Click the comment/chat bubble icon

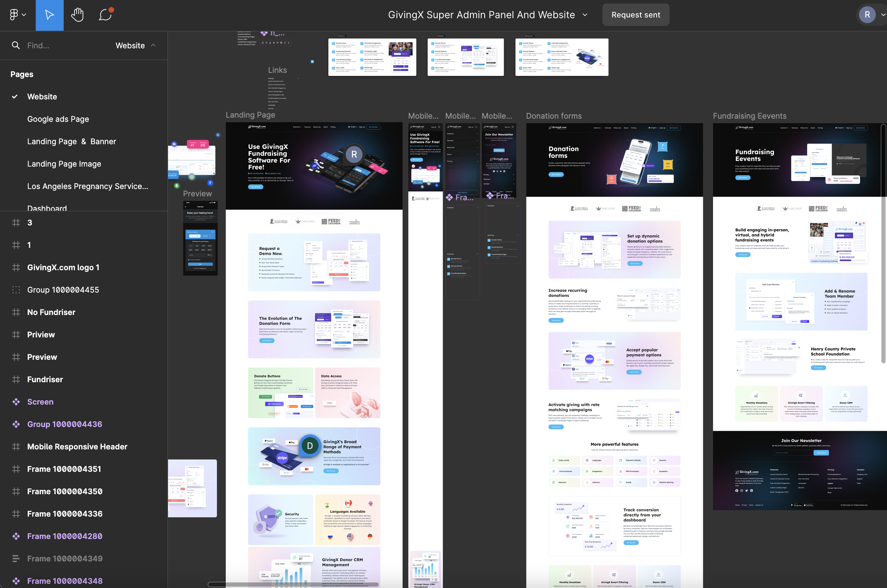pyautogui.click(x=105, y=14)
